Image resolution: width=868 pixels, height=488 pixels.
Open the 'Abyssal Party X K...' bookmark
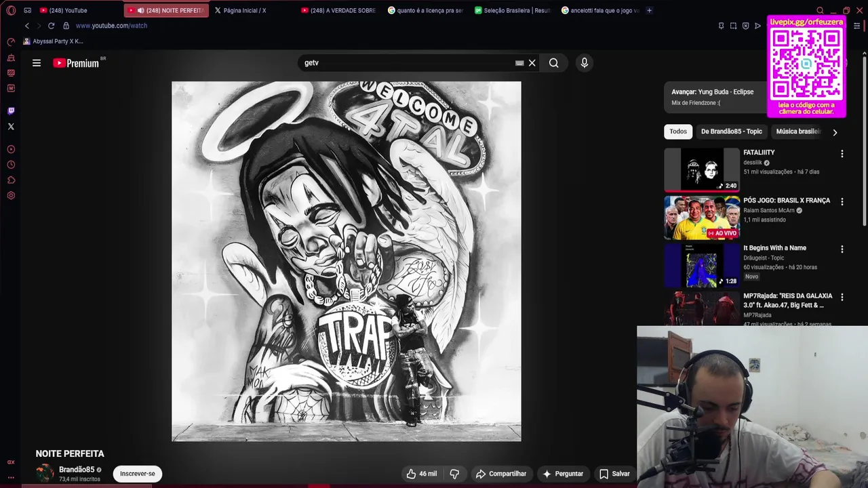pyautogui.click(x=54, y=41)
